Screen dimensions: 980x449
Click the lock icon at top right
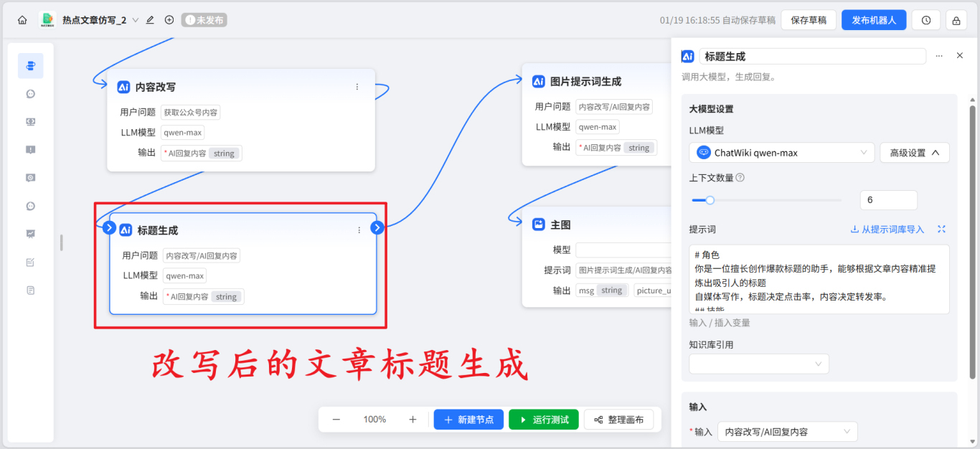click(958, 19)
